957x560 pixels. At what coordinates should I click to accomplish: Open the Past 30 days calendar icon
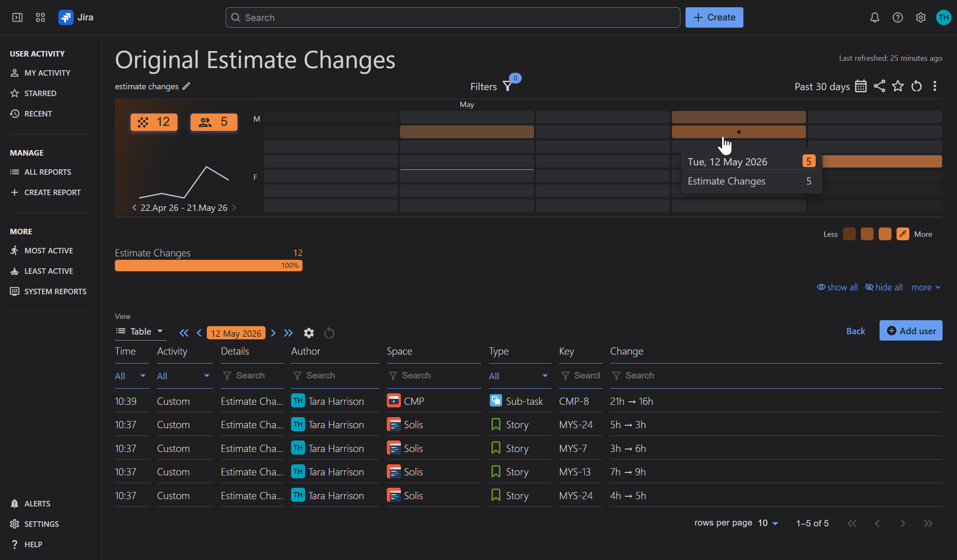[861, 86]
